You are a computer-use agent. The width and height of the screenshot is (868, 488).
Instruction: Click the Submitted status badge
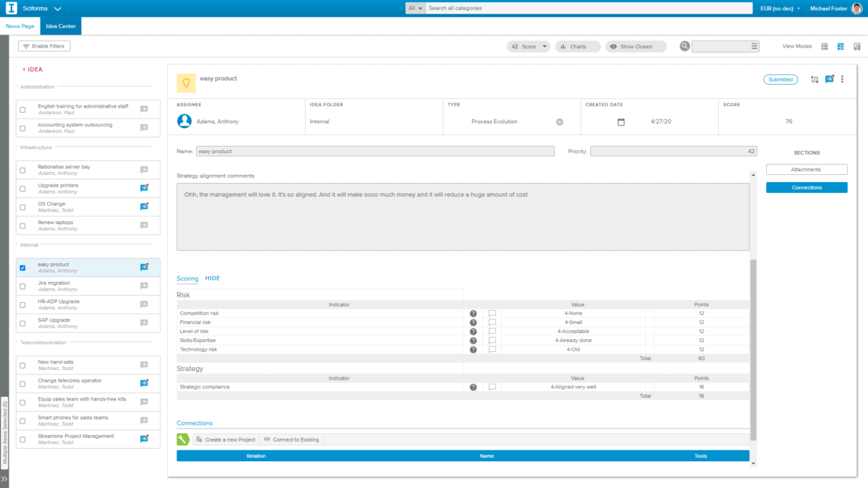(780, 80)
